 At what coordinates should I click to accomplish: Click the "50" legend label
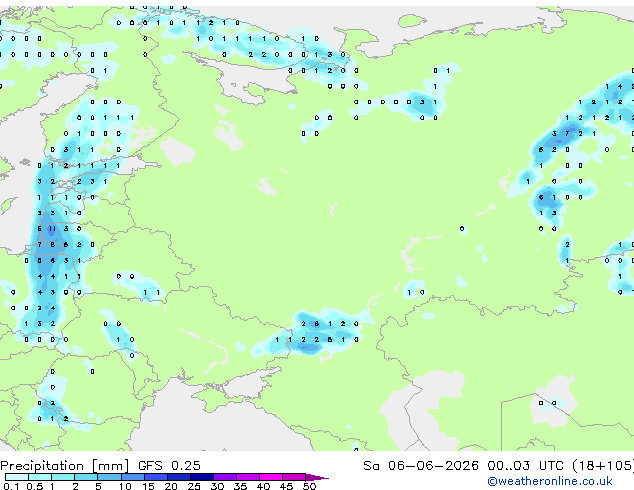(309, 486)
